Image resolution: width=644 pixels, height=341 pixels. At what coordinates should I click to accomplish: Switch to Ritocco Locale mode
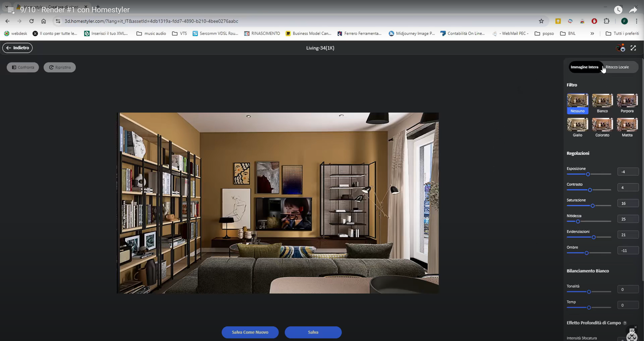click(x=618, y=67)
